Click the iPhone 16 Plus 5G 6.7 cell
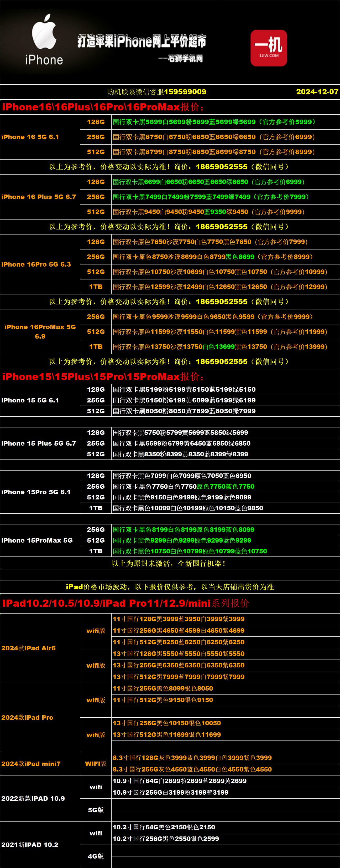Image resolution: width=340 pixels, height=868 pixels. click(x=40, y=197)
